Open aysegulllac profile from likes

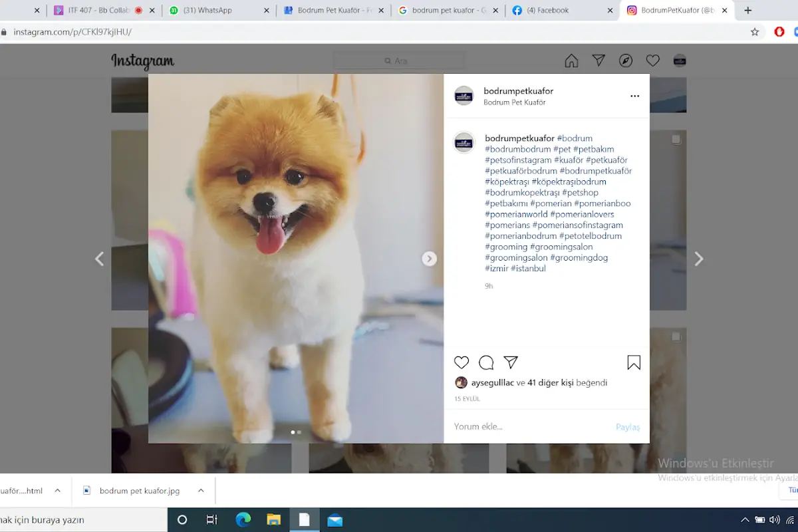pyautogui.click(x=492, y=383)
